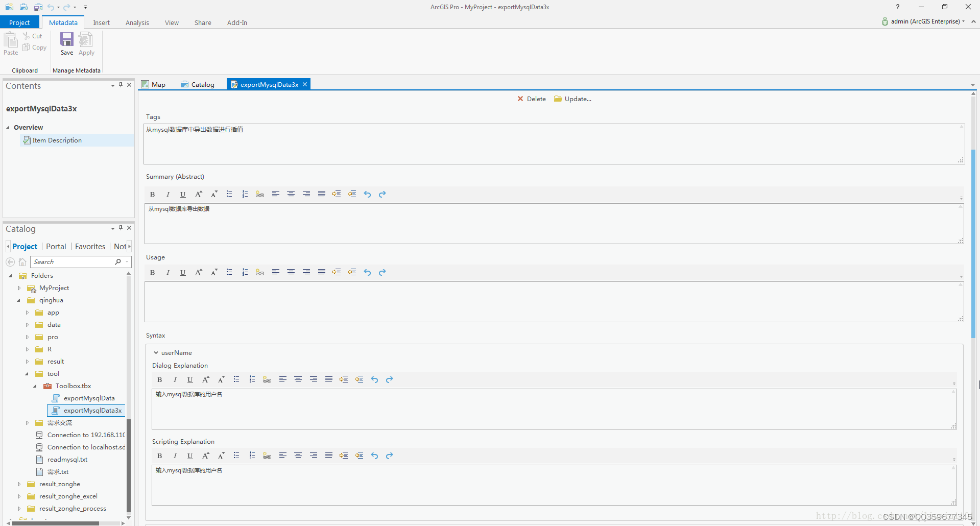Expand the result_zonghe folder

coord(19,484)
